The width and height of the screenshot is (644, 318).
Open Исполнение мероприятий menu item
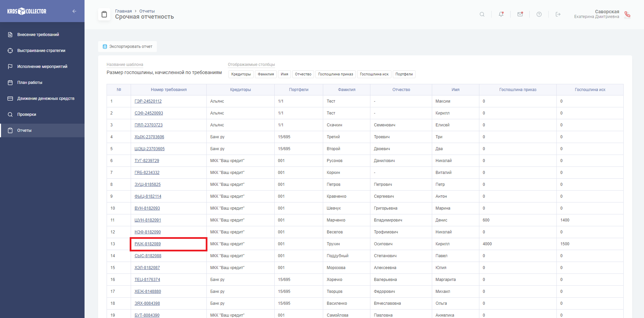pyautogui.click(x=42, y=67)
